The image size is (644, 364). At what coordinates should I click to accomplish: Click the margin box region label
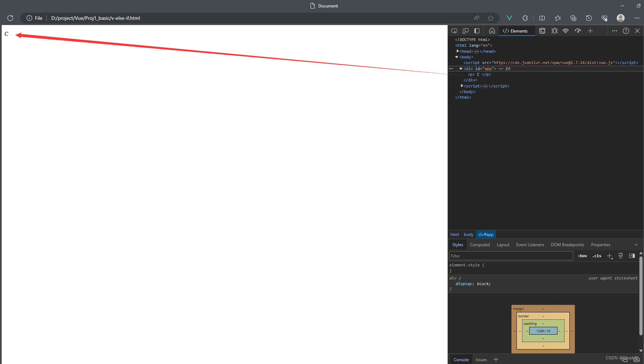518,309
